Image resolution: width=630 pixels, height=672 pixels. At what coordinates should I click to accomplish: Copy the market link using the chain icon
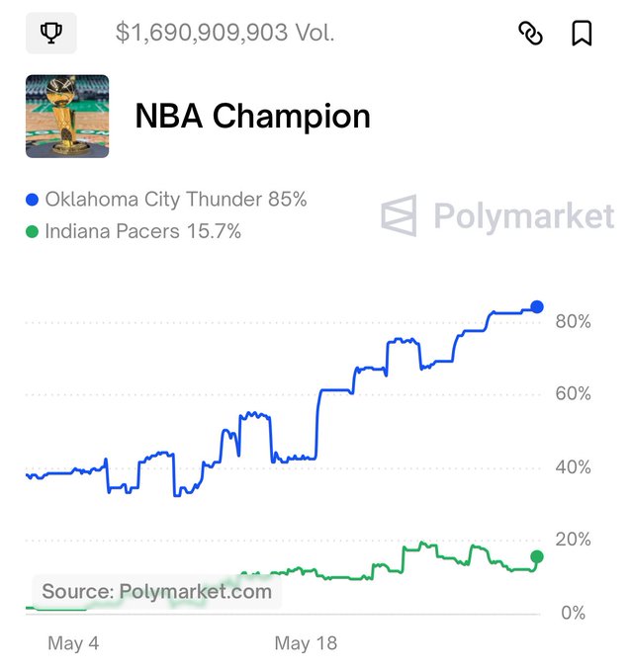pos(531,34)
